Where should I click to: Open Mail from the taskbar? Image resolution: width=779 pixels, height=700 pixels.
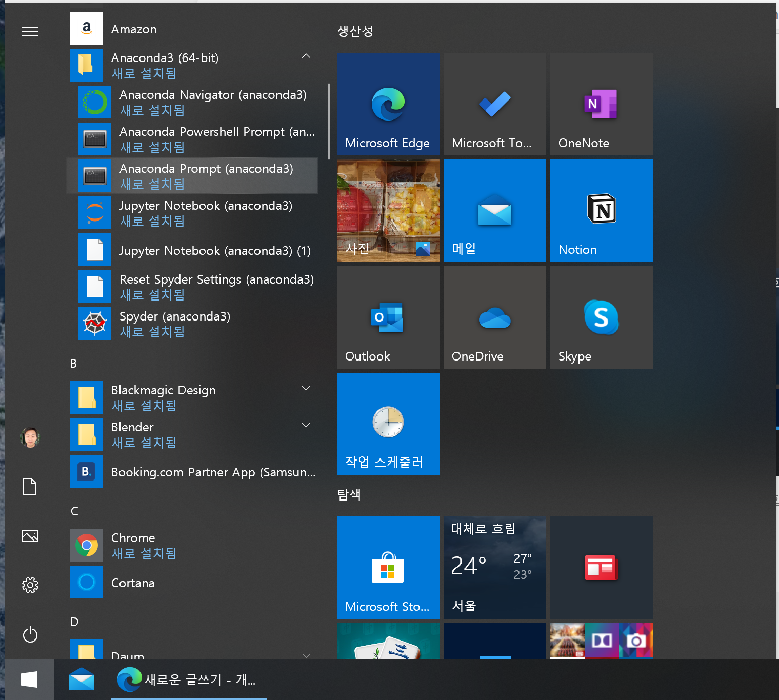tap(82, 679)
